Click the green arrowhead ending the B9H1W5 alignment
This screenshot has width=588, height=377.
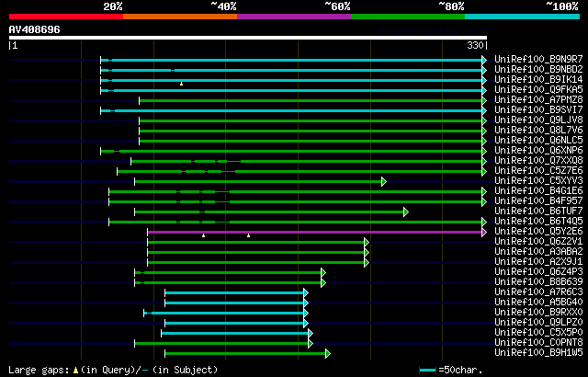tap(328, 354)
